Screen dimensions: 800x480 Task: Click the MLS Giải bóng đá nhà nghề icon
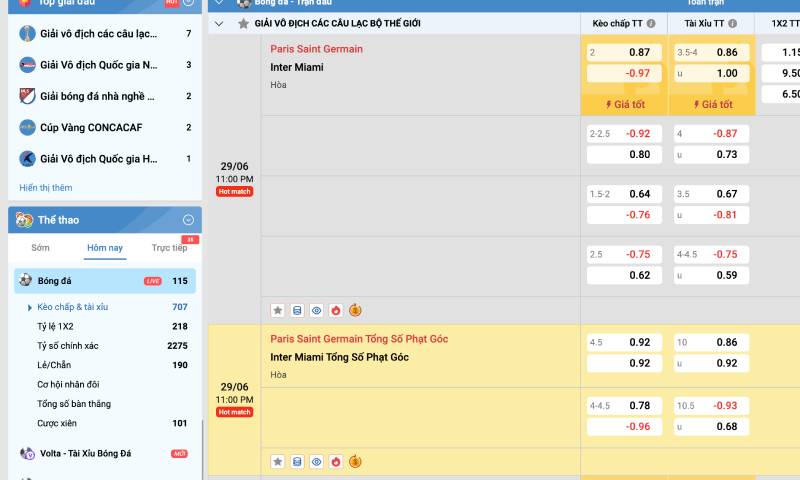tap(27, 96)
